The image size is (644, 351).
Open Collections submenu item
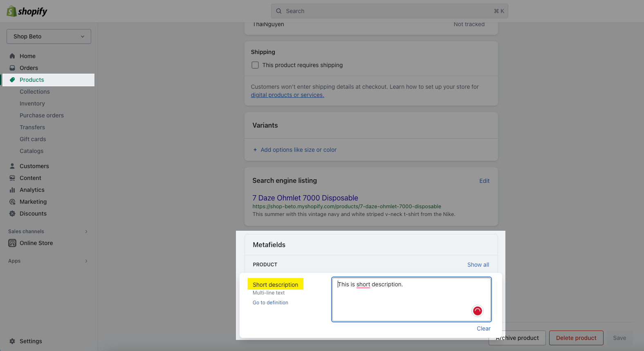coord(35,92)
